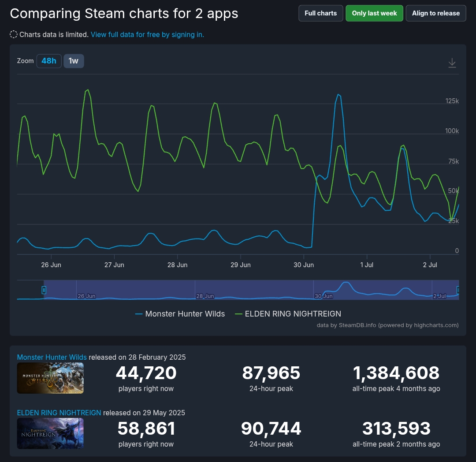Image resolution: width=476 pixels, height=462 pixels.
Task: Click the 44,720 players right now value
Action: coord(146,373)
